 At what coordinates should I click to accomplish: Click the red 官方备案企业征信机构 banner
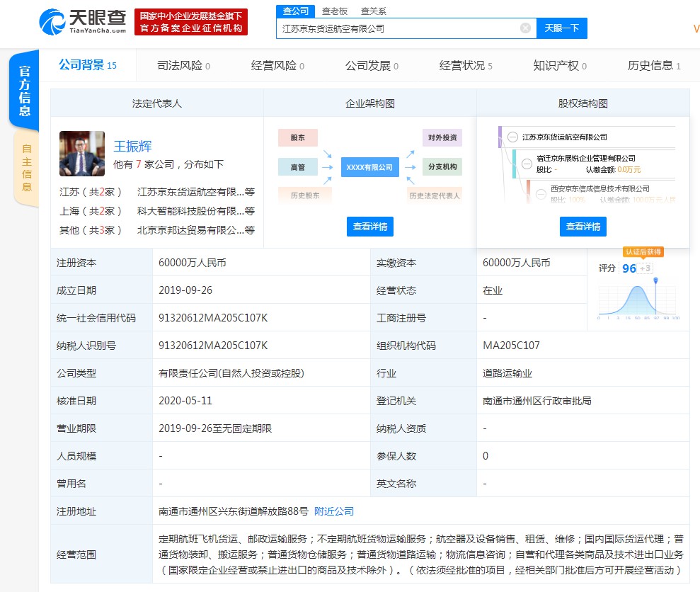[x=191, y=22]
